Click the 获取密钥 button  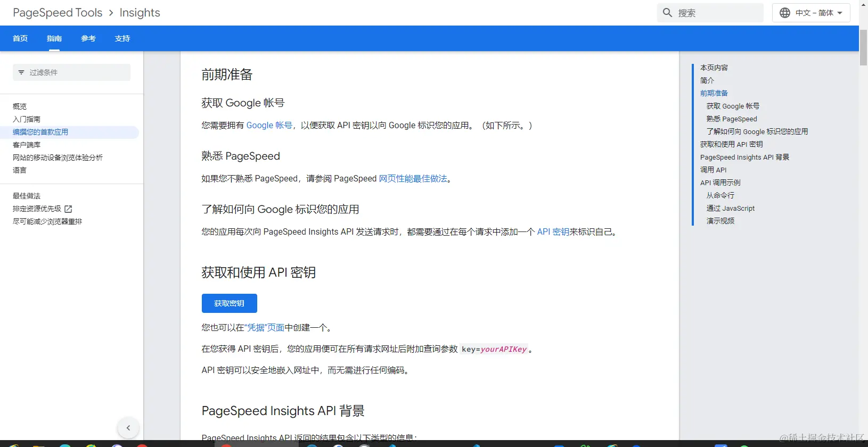pyautogui.click(x=230, y=303)
